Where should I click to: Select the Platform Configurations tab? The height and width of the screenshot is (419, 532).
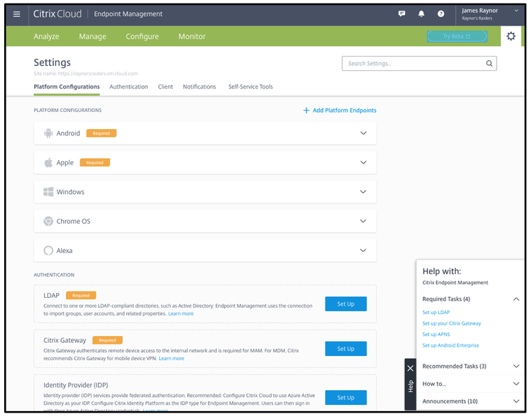coord(67,86)
